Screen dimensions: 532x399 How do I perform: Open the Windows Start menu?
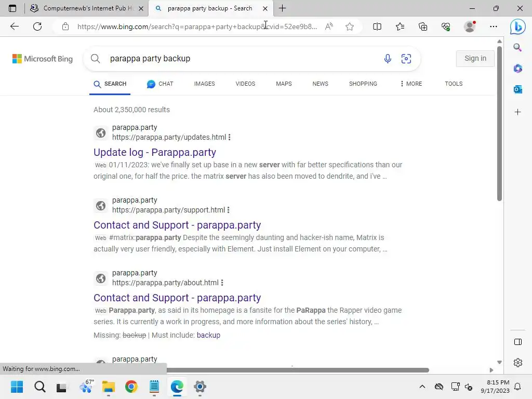click(x=17, y=387)
